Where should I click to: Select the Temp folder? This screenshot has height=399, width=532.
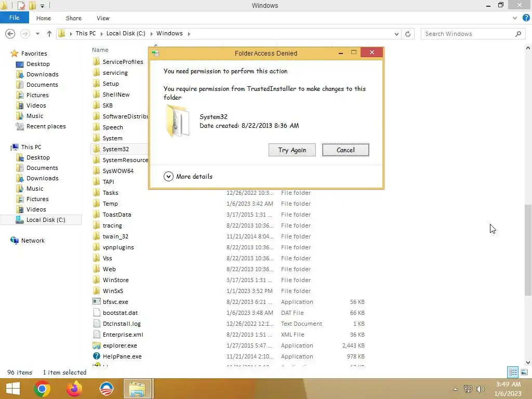(x=110, y=204)
